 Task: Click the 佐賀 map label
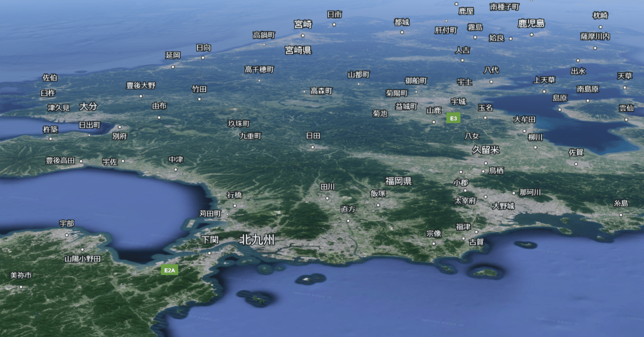(x=576, y=152)
